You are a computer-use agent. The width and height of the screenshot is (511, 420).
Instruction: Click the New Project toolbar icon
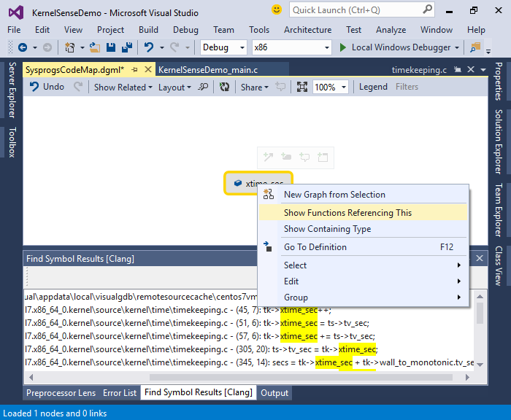[69, 47]
